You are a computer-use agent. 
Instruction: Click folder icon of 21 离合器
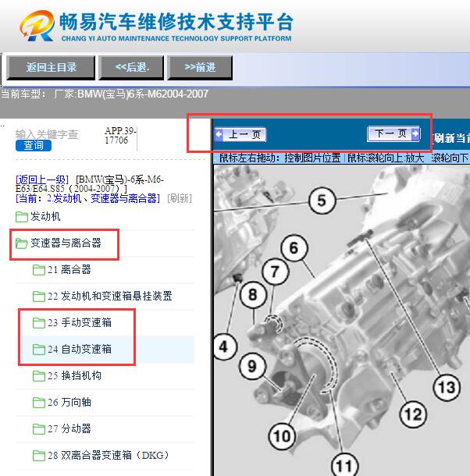pyautogui.click(x=39, y=269)
